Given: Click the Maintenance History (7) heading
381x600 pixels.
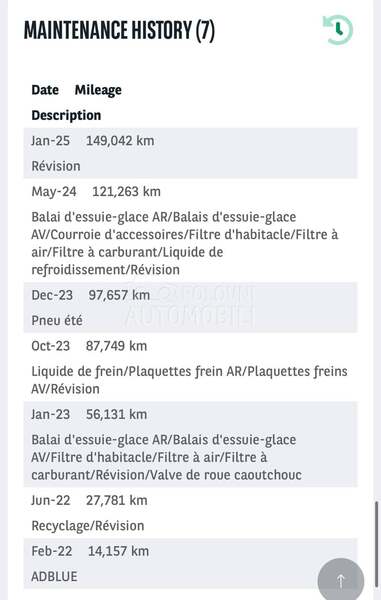Looking at the screenshot, I should 119,31.
